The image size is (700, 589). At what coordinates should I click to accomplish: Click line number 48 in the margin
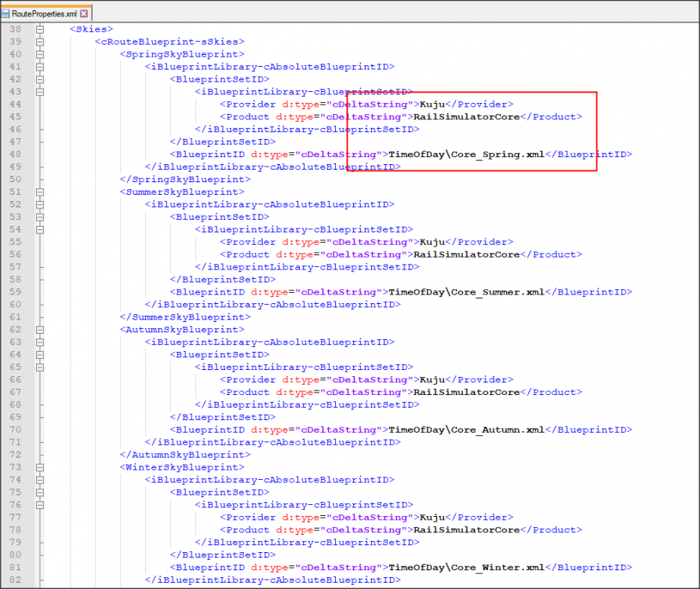point(16,155)
